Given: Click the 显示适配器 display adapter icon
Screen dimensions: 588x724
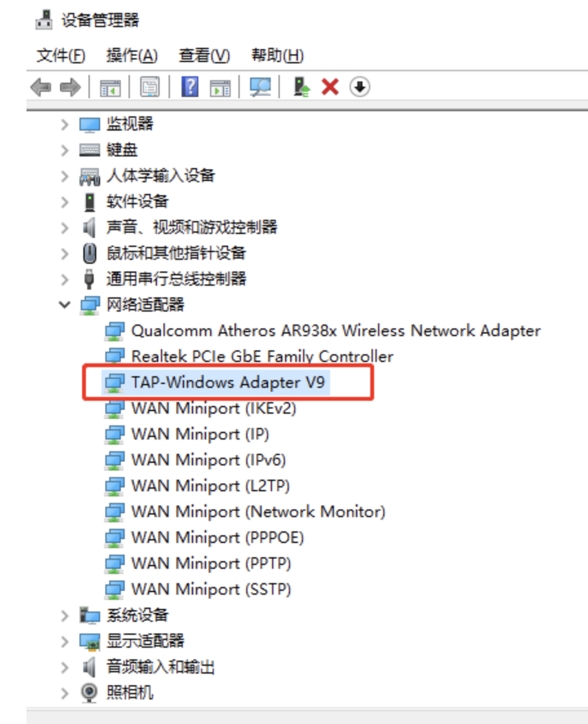Looking at the screenshot, I should [x=90, y=641].
